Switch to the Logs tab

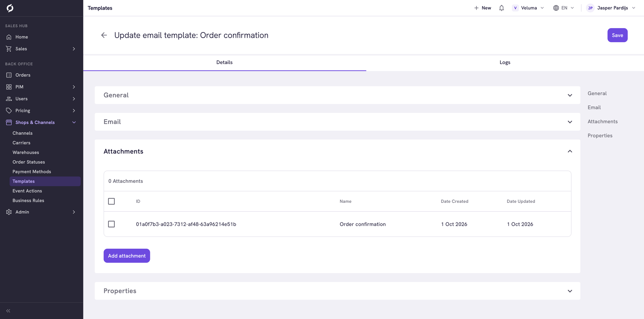pyautogui.click(x=505, y=63)
